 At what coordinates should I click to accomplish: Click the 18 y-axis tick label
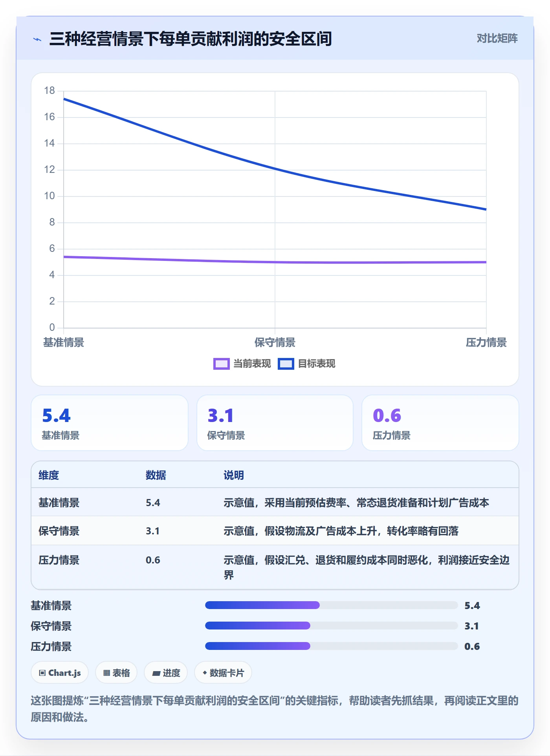[x=49, y=91]
